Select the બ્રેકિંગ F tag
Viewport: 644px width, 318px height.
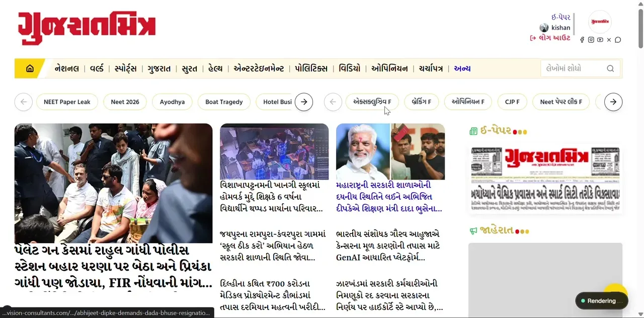tap(422, 102)
